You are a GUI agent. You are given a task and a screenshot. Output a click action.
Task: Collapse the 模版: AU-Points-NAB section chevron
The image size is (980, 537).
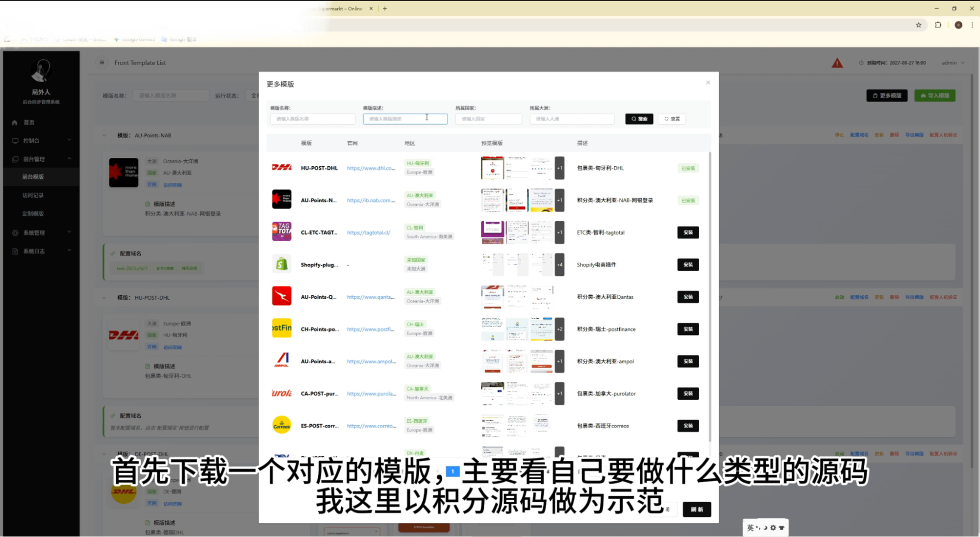[104, 135]
